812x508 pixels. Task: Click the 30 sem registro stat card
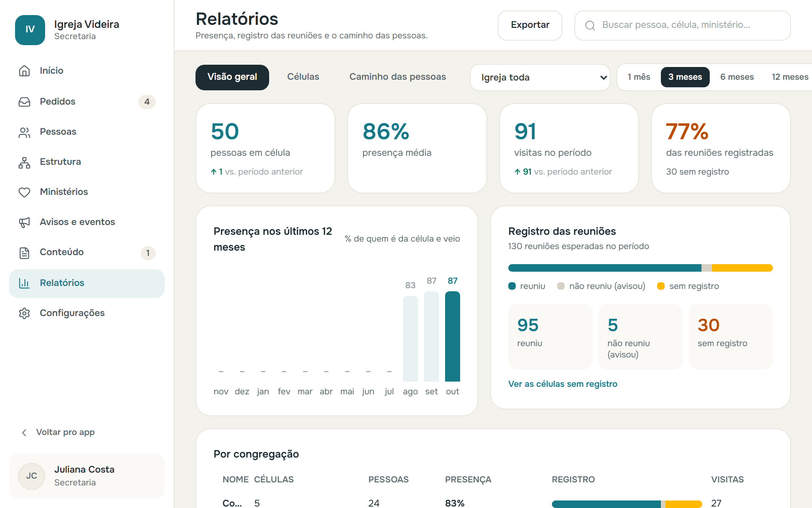pyautogui.click(x=730, y=336)
